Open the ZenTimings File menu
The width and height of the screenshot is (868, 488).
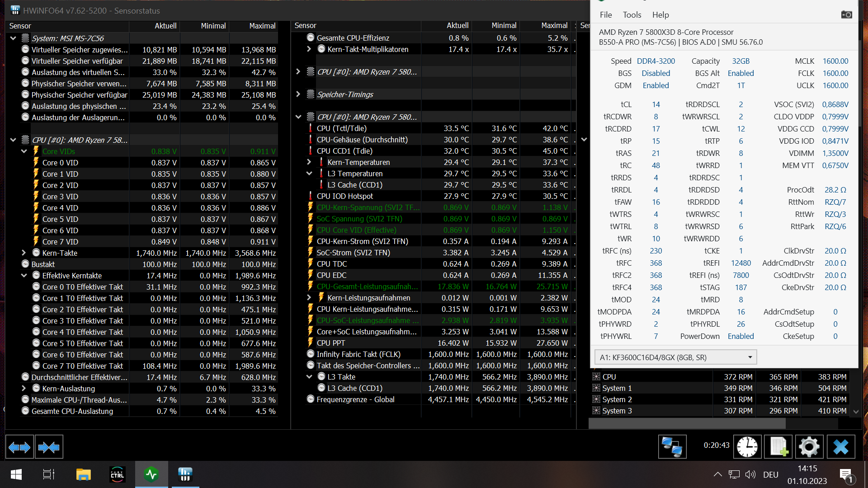605,15
